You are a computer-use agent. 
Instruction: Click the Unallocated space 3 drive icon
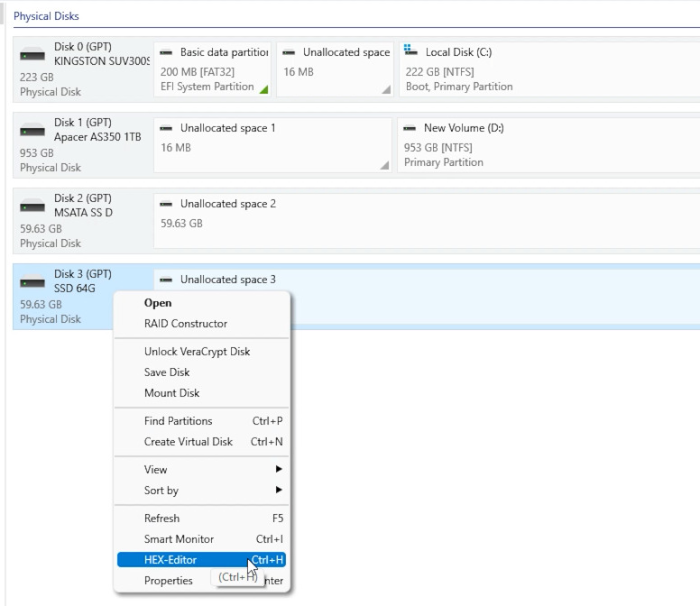(166, 280)
